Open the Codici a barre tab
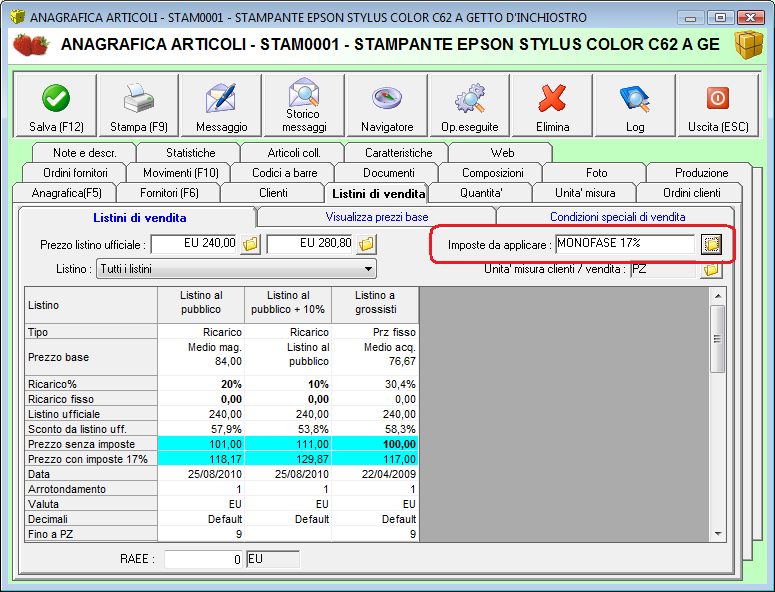775x592 pixels. (x=283, y=173)
